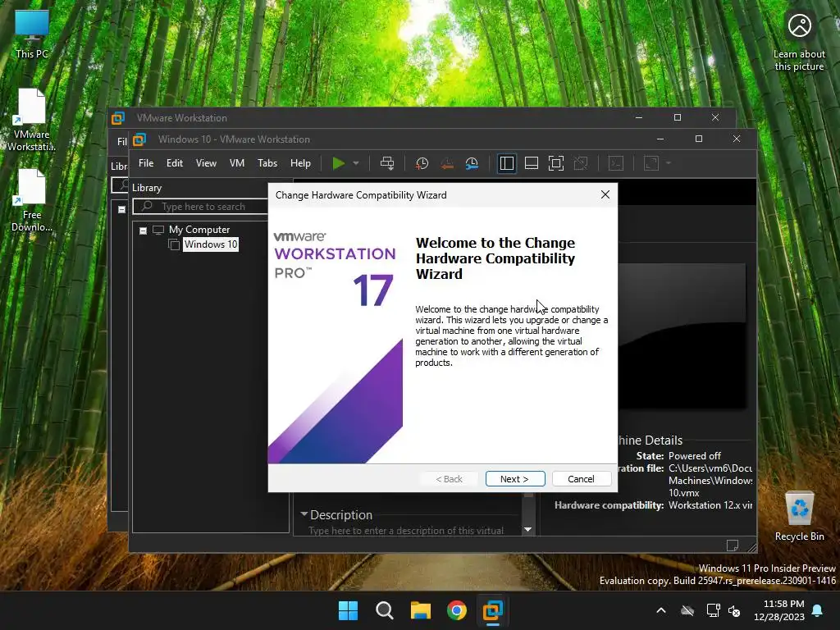Open the power options dropdown arrow
840x630 pixels.
(x=356, y=163)
